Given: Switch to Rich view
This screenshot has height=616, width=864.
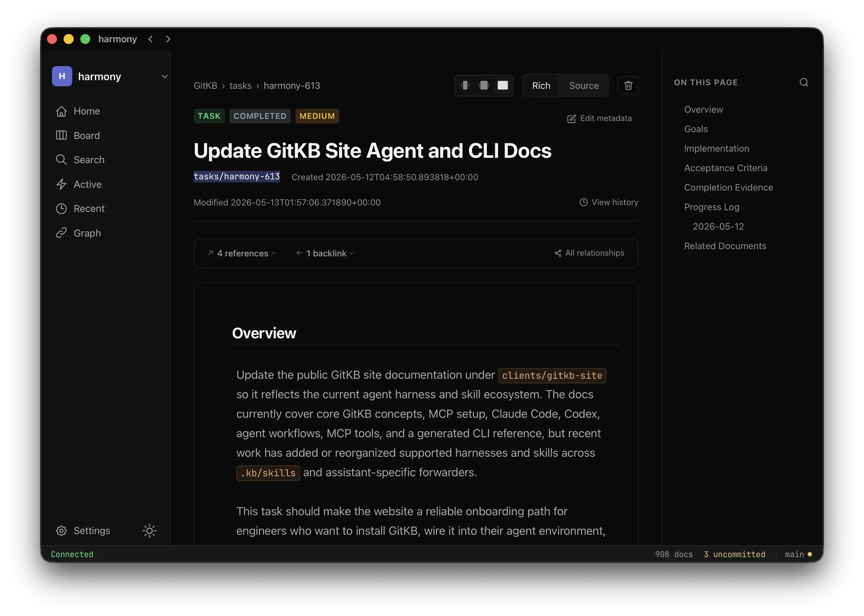Looking at the screenshot, I should pyautogui.click(x=541, y=86).
